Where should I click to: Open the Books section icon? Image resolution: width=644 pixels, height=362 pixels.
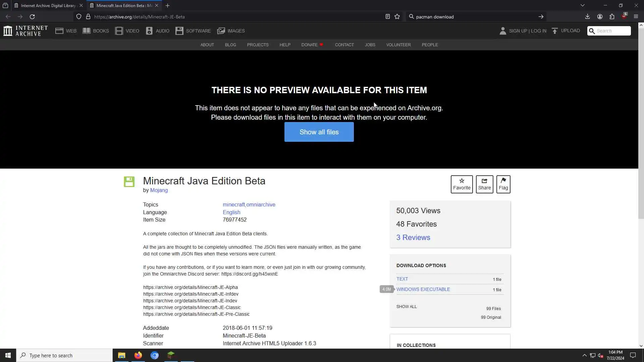pos(87,31)
